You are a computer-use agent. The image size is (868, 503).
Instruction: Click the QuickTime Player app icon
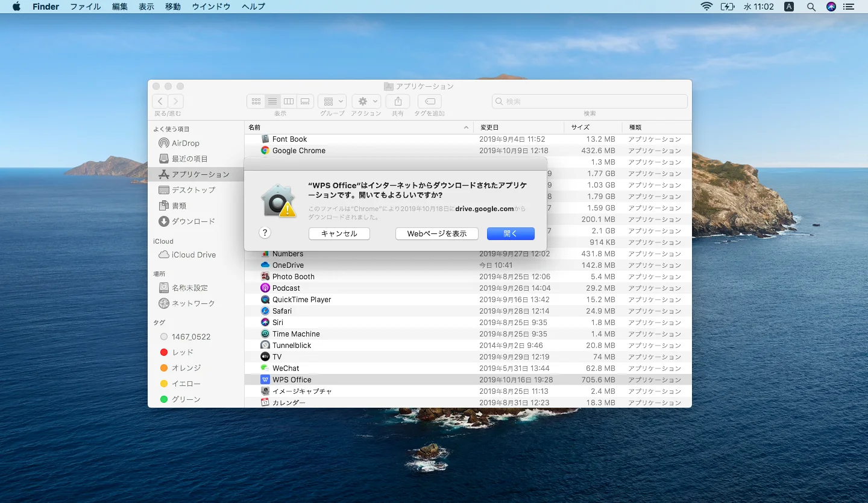point(265,300)
